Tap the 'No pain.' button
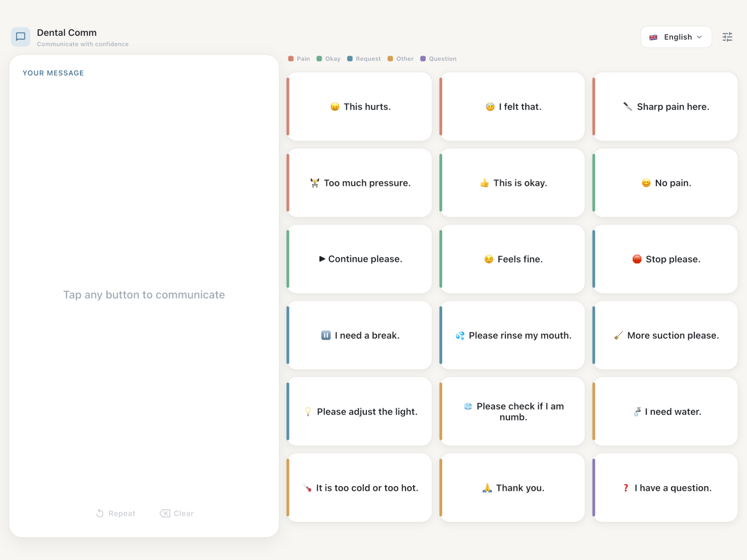 665,183
